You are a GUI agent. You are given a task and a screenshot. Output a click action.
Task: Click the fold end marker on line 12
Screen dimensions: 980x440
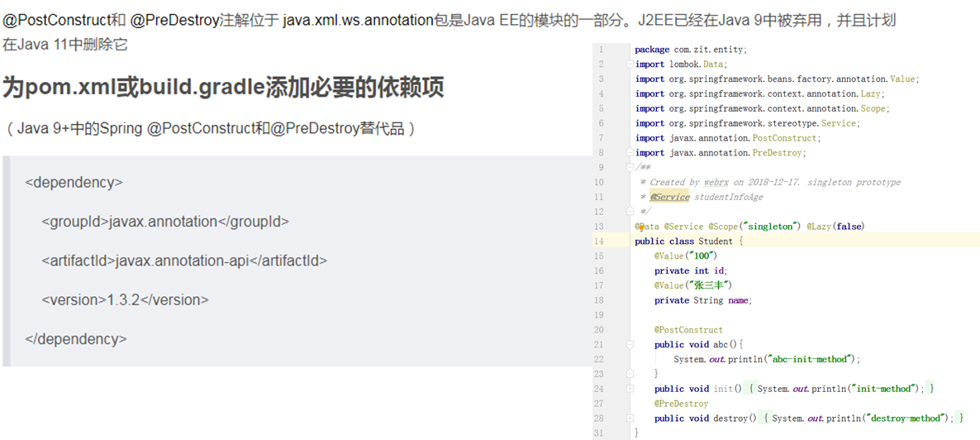pos(630,212)
